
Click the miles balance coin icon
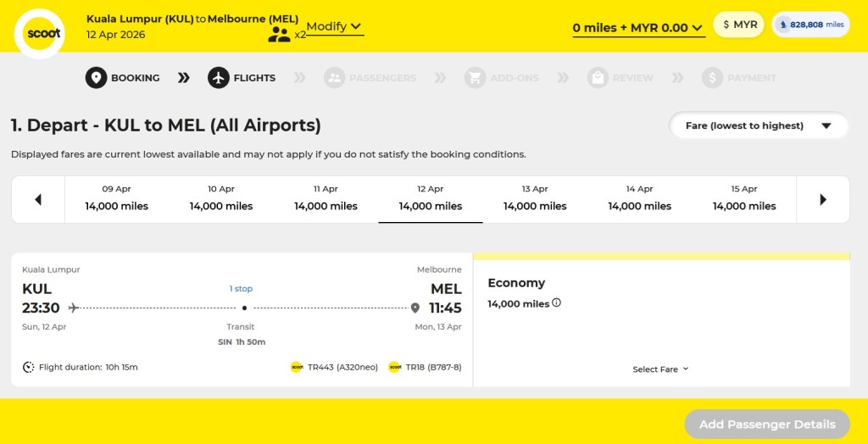pyautogui.click(x=783, y=25)
